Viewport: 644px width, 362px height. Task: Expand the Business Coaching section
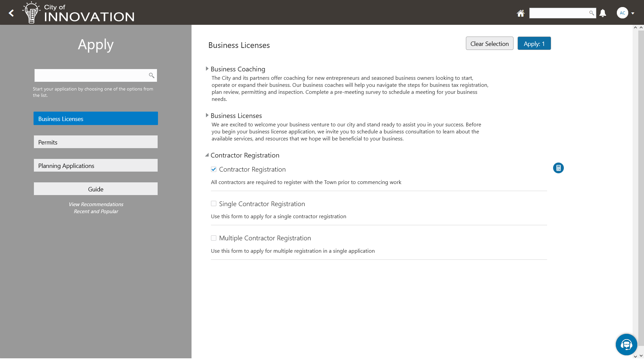[207, 69]
